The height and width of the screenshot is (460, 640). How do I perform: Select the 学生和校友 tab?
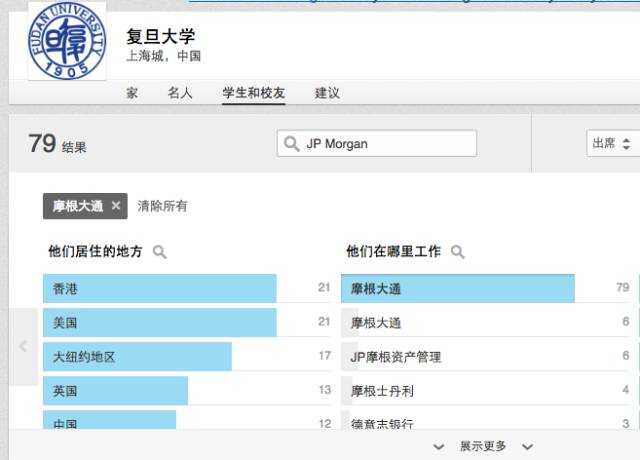click(253, 93)
